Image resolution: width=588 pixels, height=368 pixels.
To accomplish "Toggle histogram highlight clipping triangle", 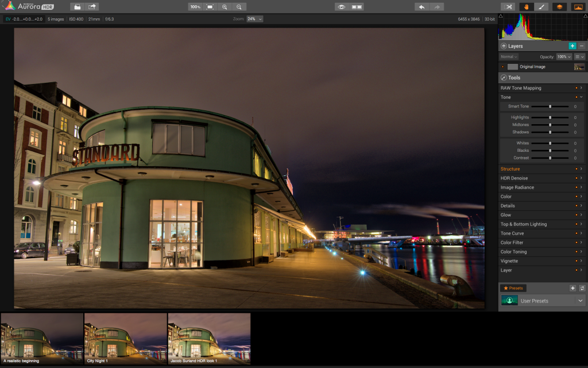I will [585, 16].
